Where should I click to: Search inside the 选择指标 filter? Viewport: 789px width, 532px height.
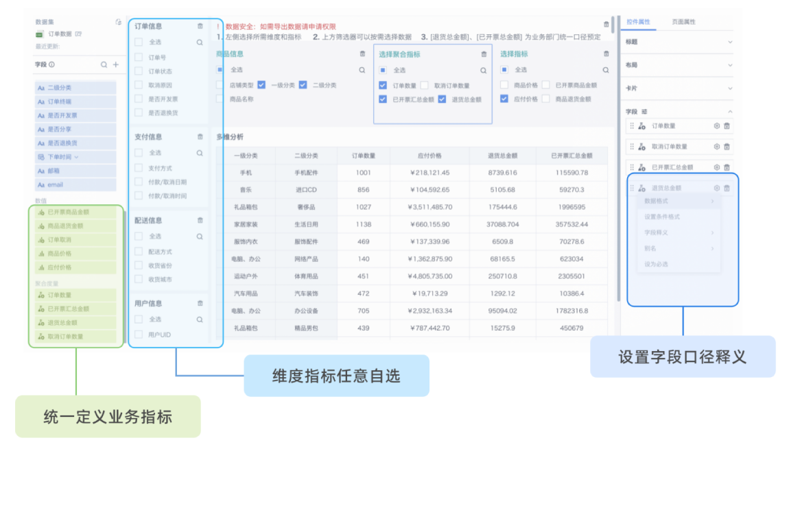coord(605,70)
